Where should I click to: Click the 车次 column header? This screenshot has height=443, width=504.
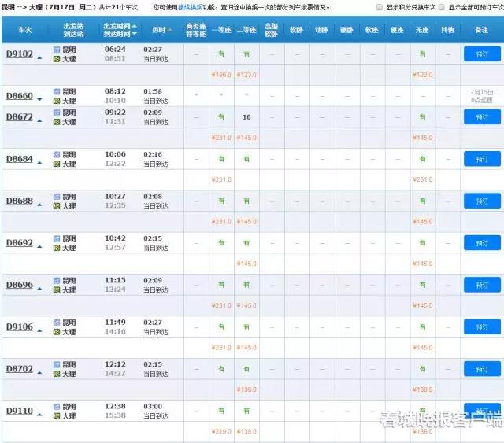[24, 30]
